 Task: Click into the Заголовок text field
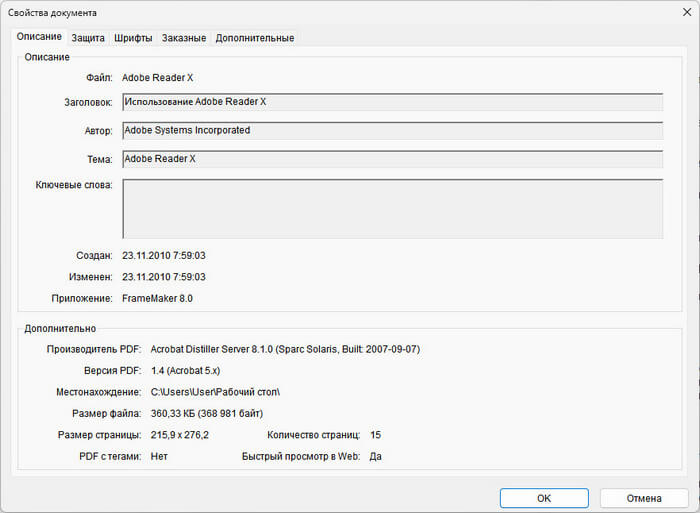(392, 102)
